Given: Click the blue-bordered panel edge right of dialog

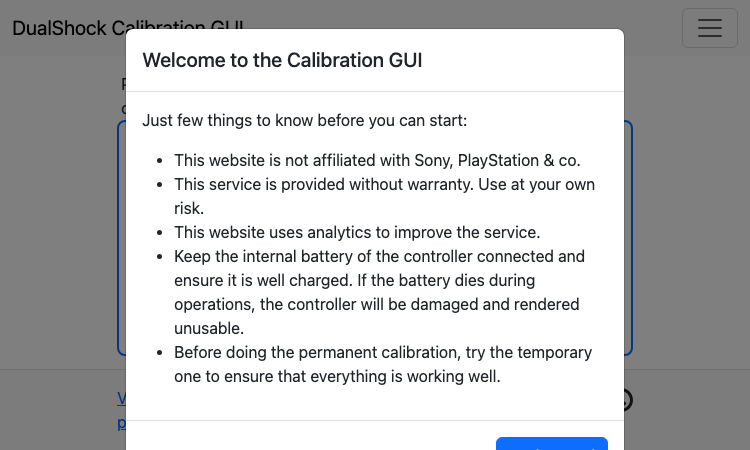Looking at the screenshot, I should point(629,238).
